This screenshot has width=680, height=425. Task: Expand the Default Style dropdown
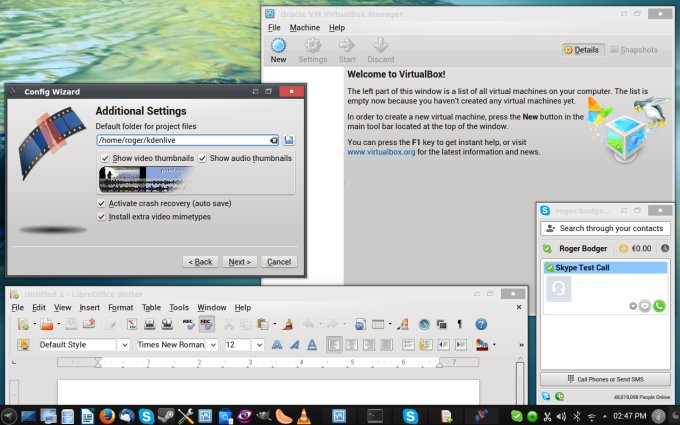[x=124, y=345]
